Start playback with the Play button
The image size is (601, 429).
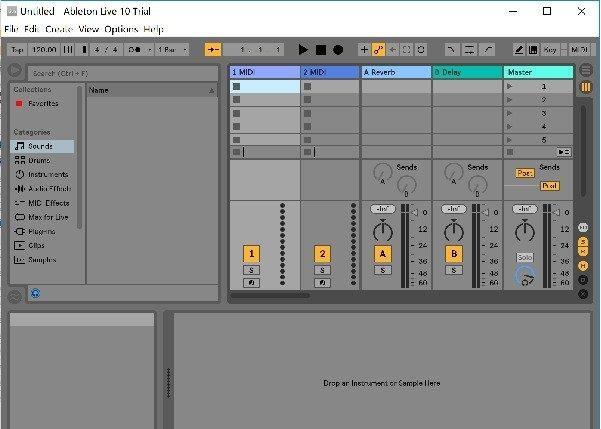pyautogui.click(x=303, y=50)
